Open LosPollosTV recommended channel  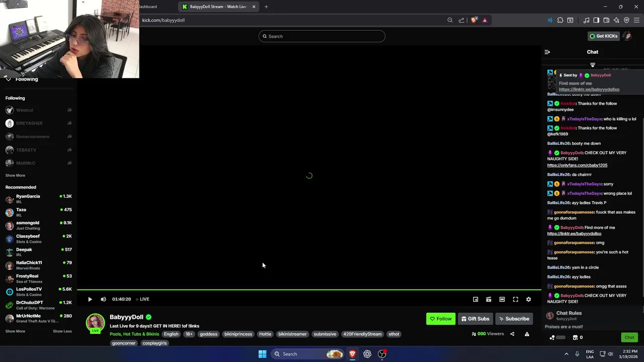coord(38,292)
